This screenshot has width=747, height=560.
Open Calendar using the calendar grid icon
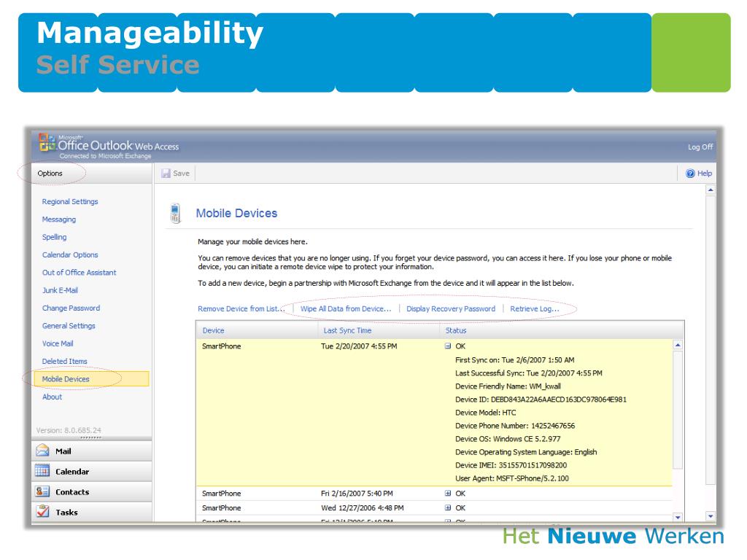pyautogui.click(x=42, y=471)
